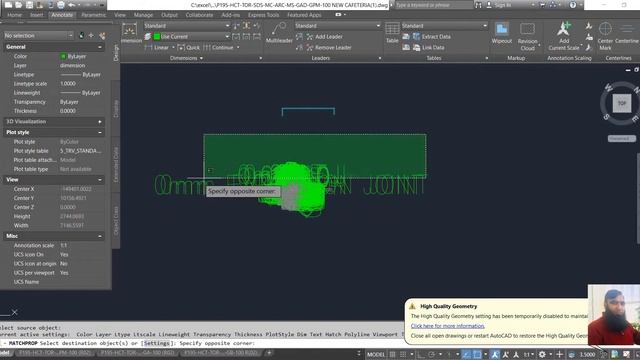Image resolution: width=640 pixels, height=360 pixels.
Task: Click the TOP face of the ViewCube
Action: (x=622, y=103)
